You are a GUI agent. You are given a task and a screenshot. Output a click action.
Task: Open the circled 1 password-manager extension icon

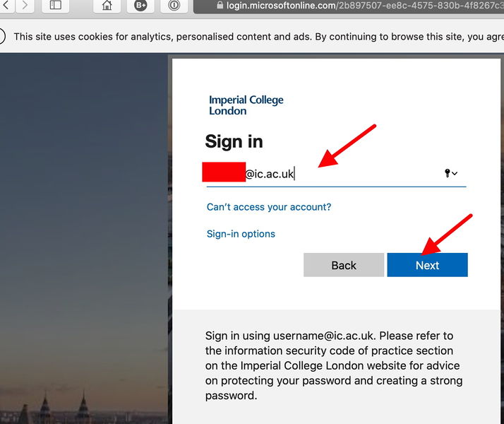[x=174, y=6]
